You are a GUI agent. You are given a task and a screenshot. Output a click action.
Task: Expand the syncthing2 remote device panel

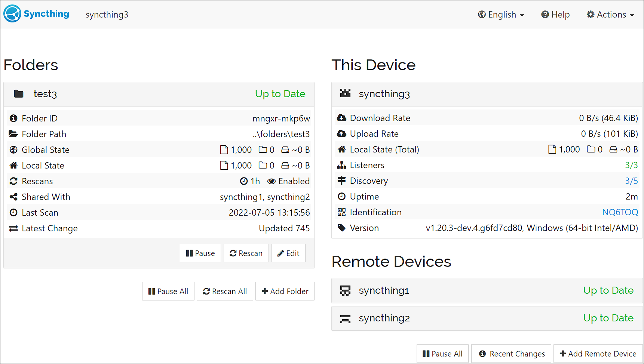click(x=384, y=318)
